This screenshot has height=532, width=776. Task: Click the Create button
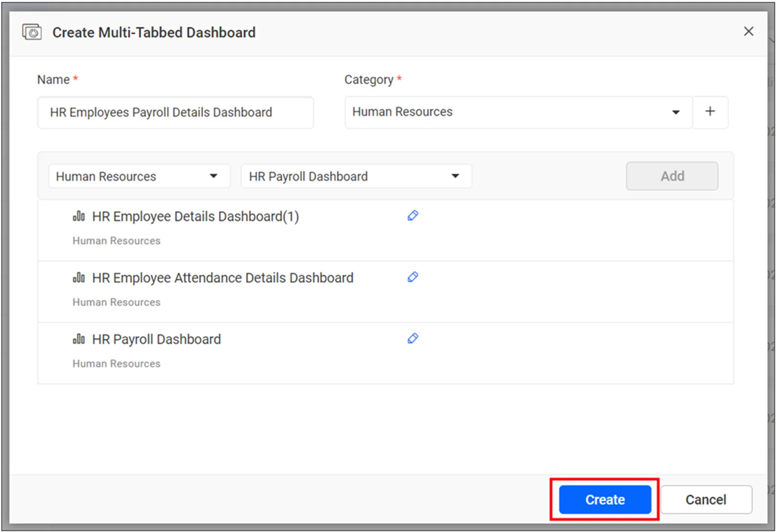[x=604, y=499]
